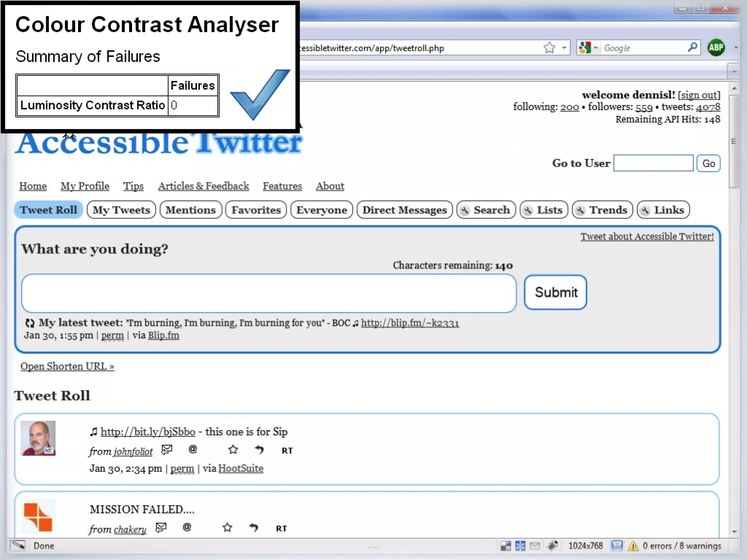Click the AdBlock Plus ABP icon
Viewport: 747px width, 560px height.
(x=716, y=47)
